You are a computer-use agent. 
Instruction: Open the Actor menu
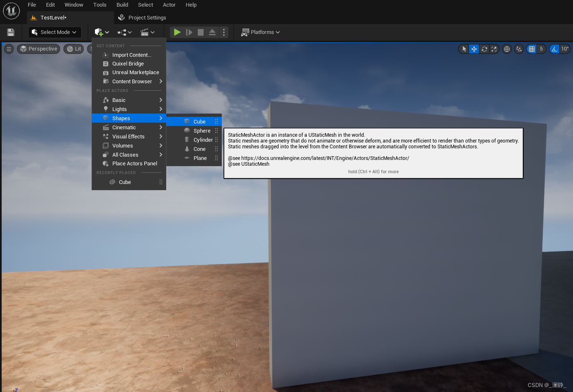pos(169,5)
